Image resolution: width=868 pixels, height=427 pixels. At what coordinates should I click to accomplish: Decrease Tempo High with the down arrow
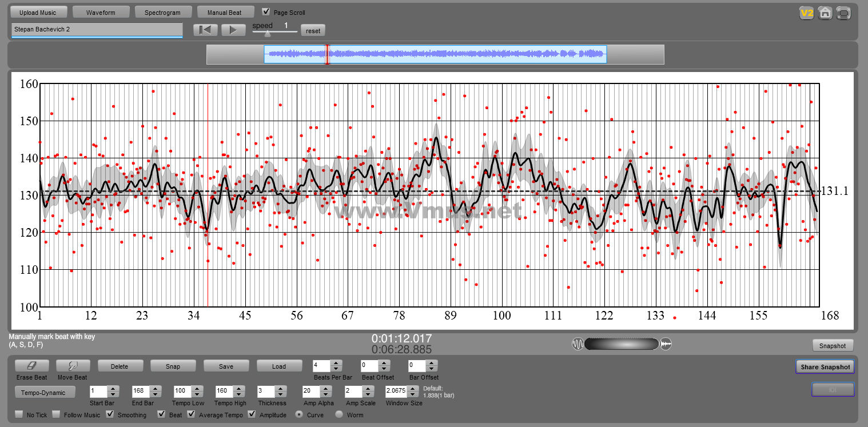pyautogui.click(x=239, y=395)
